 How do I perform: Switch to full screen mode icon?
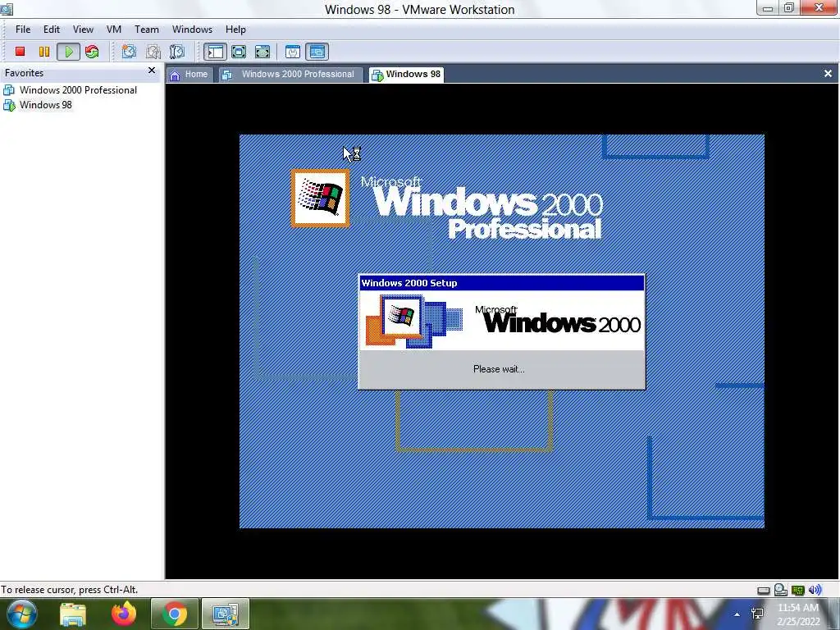point(239,52)
